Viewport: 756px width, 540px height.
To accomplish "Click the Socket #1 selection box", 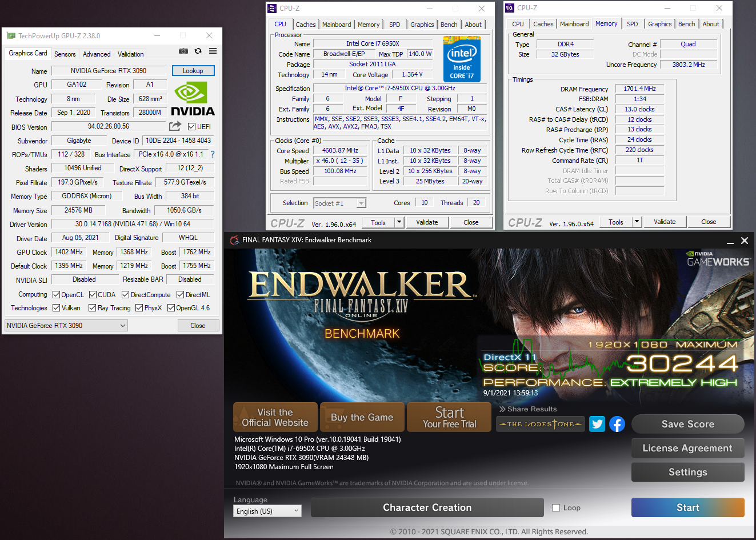I will (x=339, y=203).
